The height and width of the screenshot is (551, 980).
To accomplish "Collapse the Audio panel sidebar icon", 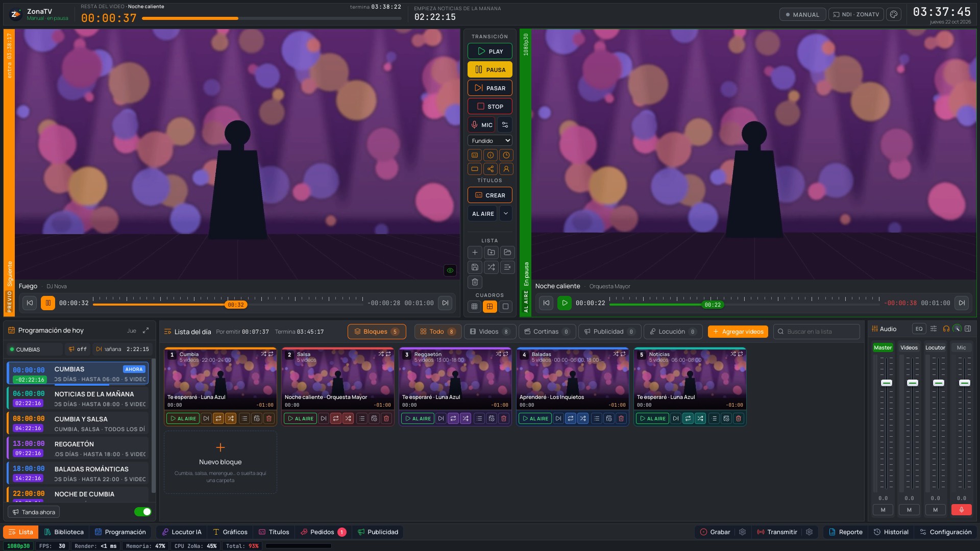I will pyautogui.click(x=968, y=329).
